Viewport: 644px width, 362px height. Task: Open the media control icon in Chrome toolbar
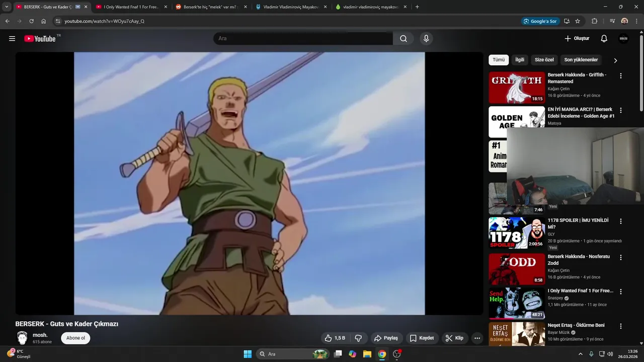coord(612,21)
